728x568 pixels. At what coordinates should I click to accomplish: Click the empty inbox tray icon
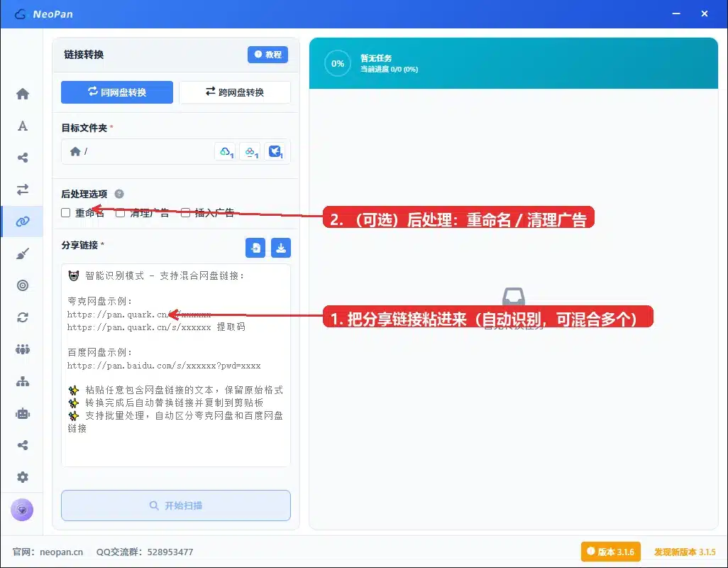(x=514, y=296)
